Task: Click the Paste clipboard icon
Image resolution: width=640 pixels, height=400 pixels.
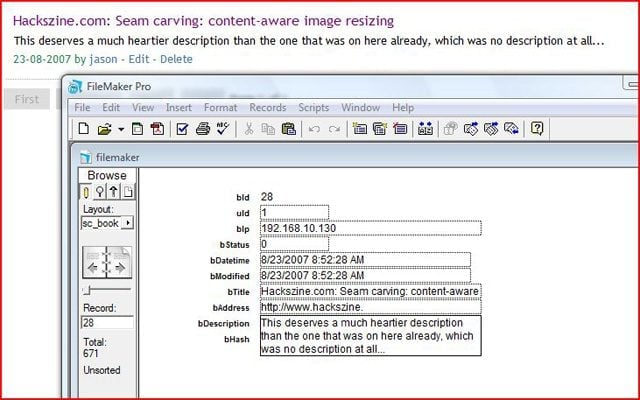Action: (289, 129)
